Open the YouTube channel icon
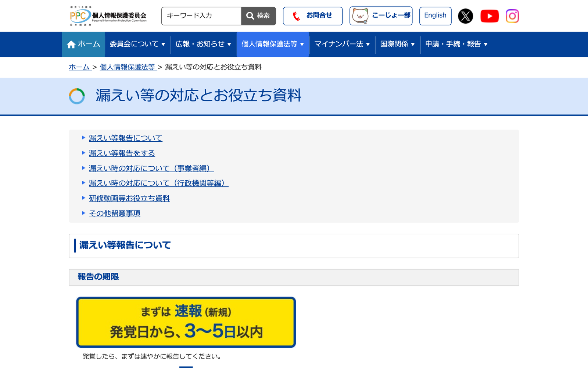Image resolution: width=588 pixels, height=368 pixels. 490,16
